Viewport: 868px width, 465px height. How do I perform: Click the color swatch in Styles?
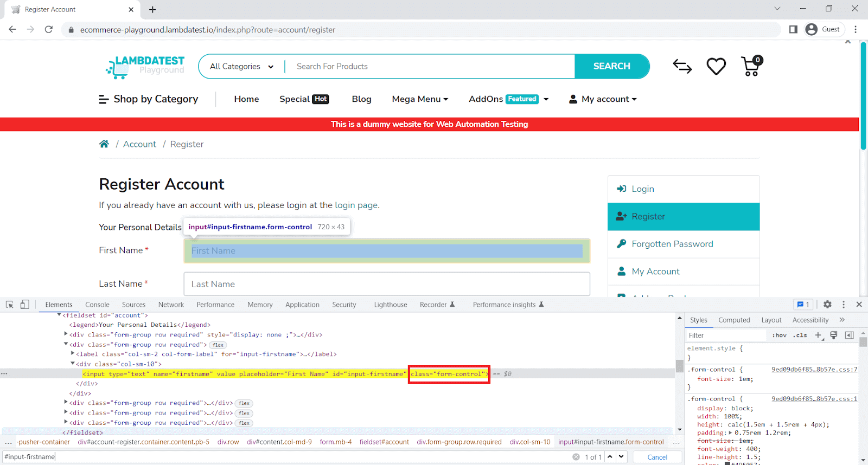tap(727, 463)
